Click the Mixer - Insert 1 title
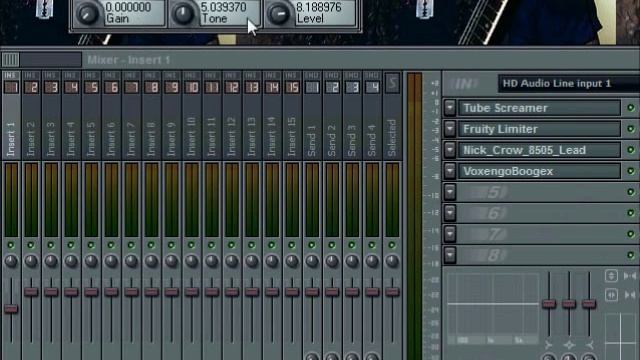The height and width of the screenshot is (360, 640). point(129,60)
